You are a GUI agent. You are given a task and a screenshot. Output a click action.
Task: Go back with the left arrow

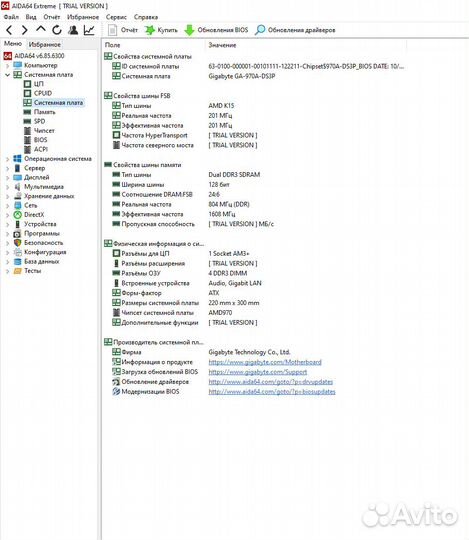click(x=10, y=30)
